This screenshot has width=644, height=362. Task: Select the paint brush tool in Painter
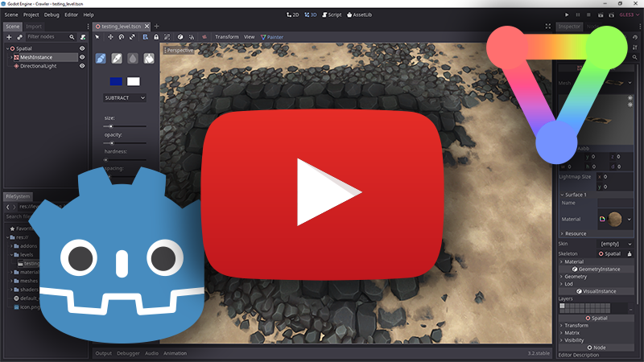tap(101, 58)
